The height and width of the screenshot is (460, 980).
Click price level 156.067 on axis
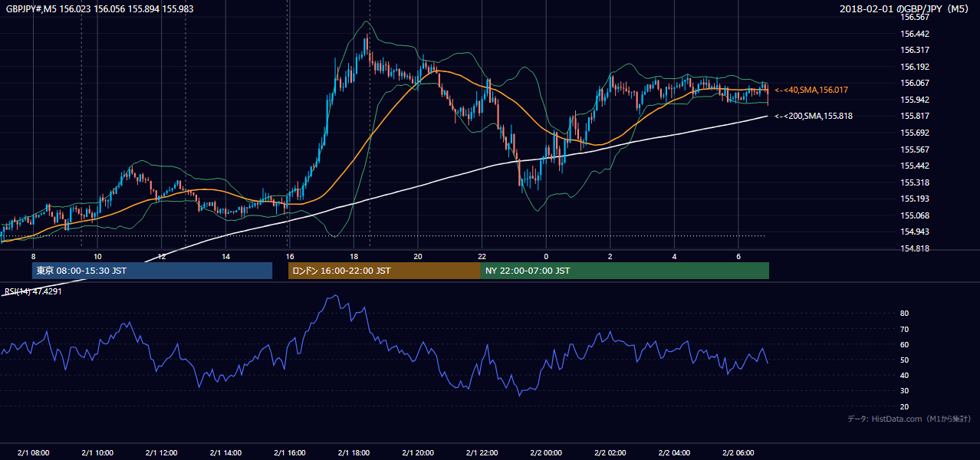click(x=915, y=84)
